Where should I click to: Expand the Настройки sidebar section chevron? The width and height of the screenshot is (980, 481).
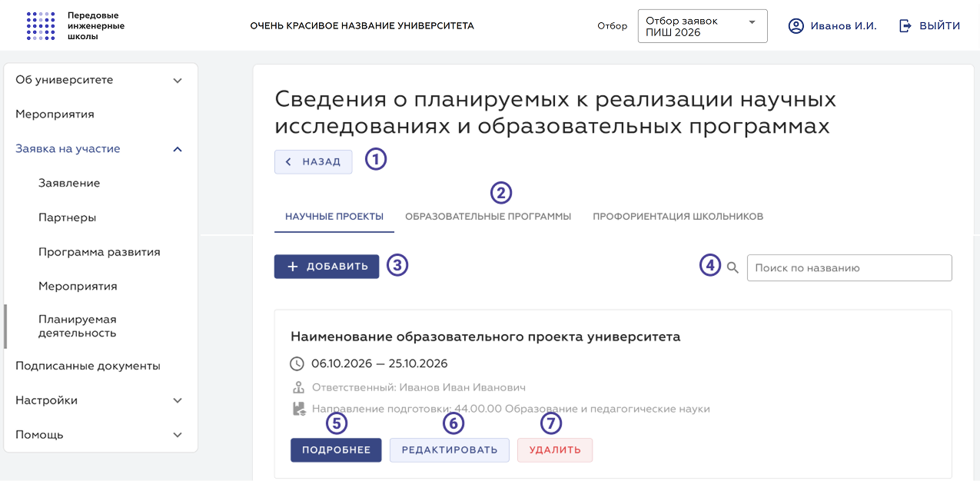coord(178,400)
